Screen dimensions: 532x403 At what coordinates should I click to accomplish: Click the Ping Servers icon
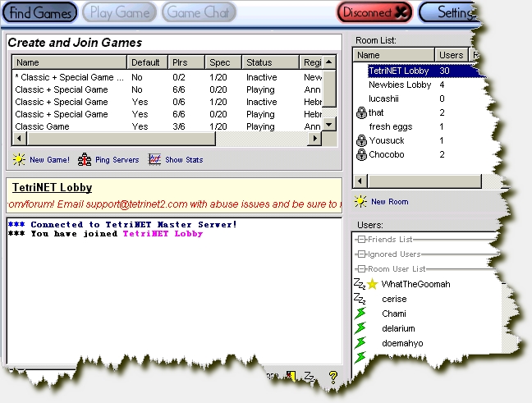(x=85, y=159)
